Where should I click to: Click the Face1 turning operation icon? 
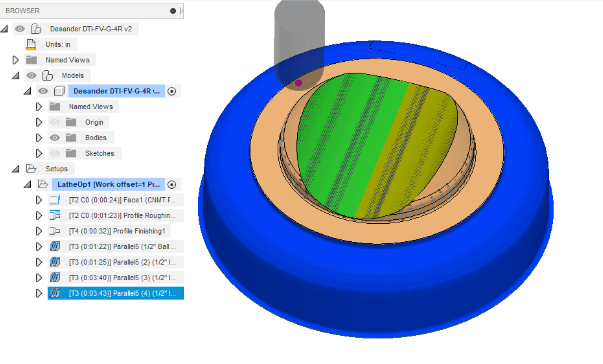point(55,200)
